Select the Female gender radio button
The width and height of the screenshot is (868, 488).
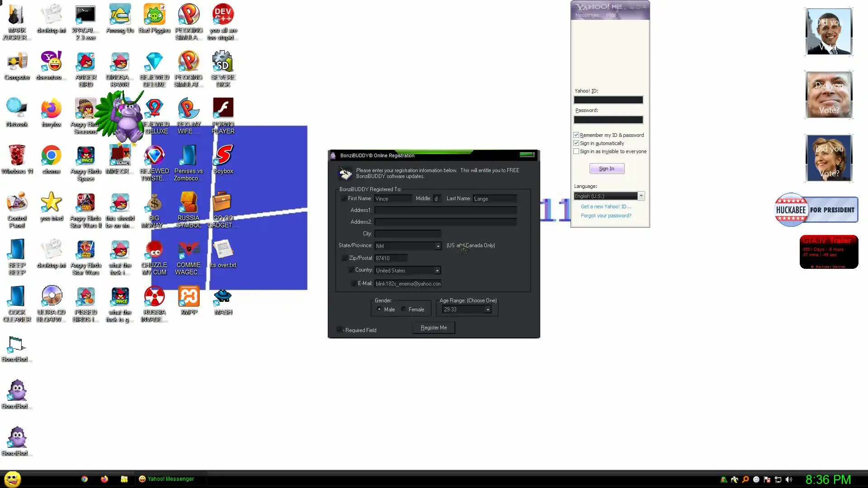404,310
